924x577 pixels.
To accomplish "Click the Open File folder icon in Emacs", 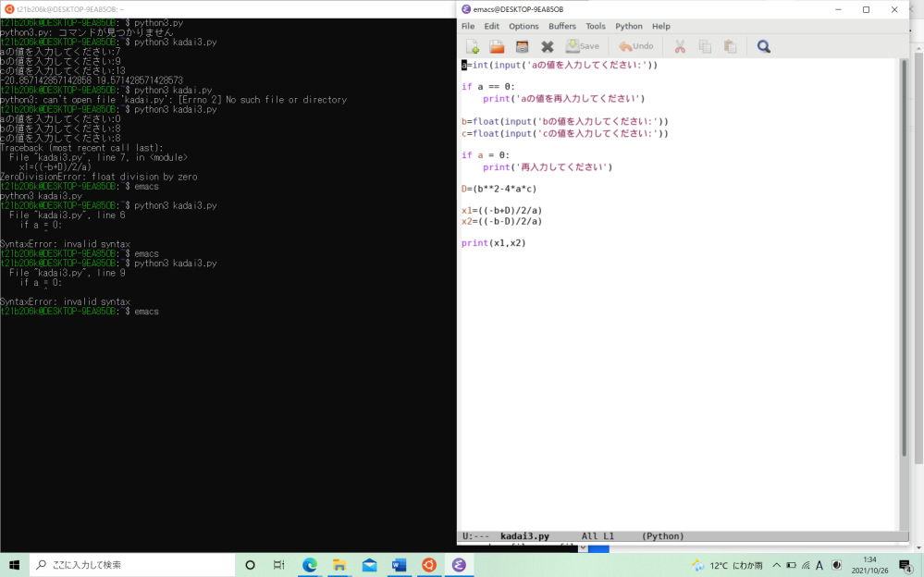I will point(497,46).
